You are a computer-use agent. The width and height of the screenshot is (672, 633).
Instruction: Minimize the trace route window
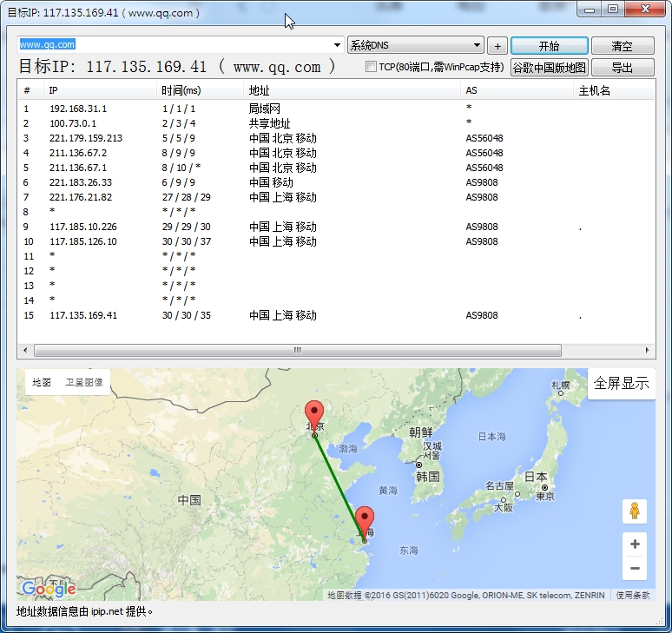(590, 10)
